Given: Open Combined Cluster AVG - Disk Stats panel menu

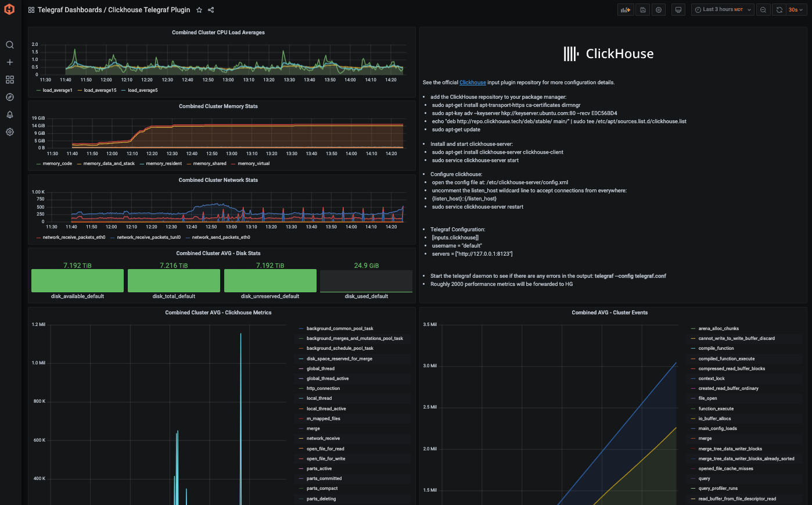Looking at the screenshot, I should 218,253.
